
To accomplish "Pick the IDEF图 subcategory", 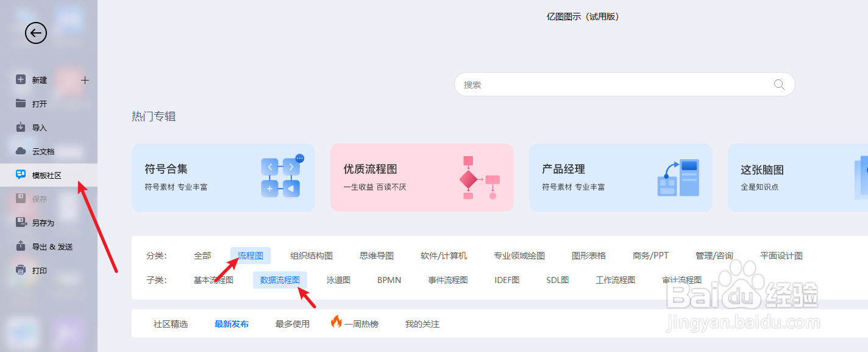I will pos(507,280).
